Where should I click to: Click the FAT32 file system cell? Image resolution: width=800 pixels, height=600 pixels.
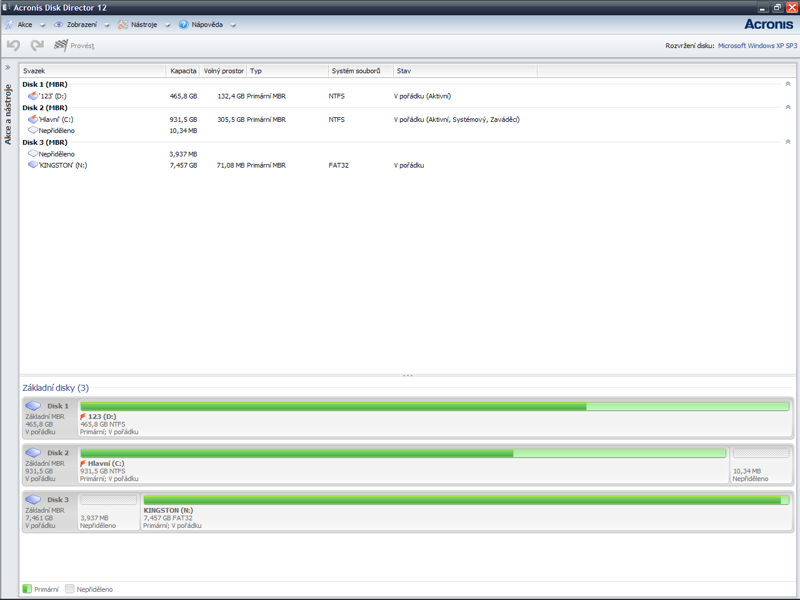339,165
